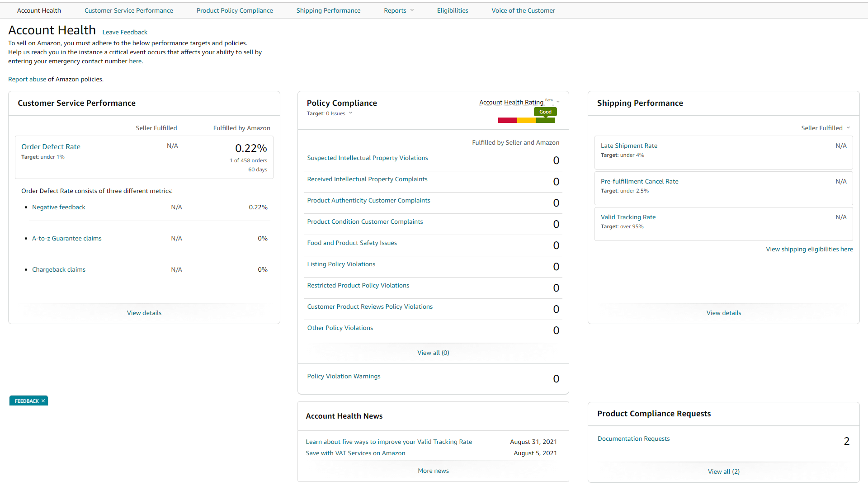Open the Report abuse link
This screenshot has height=495, width=868.
click(x=27, y=79)
